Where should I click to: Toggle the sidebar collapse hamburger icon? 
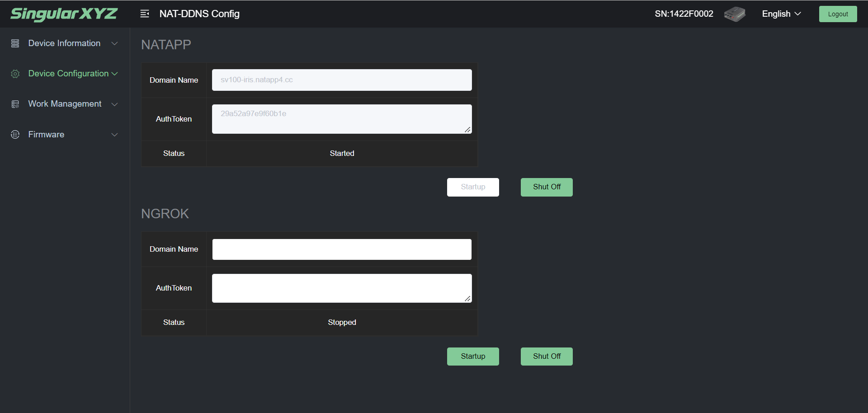(x=145, y=14)
